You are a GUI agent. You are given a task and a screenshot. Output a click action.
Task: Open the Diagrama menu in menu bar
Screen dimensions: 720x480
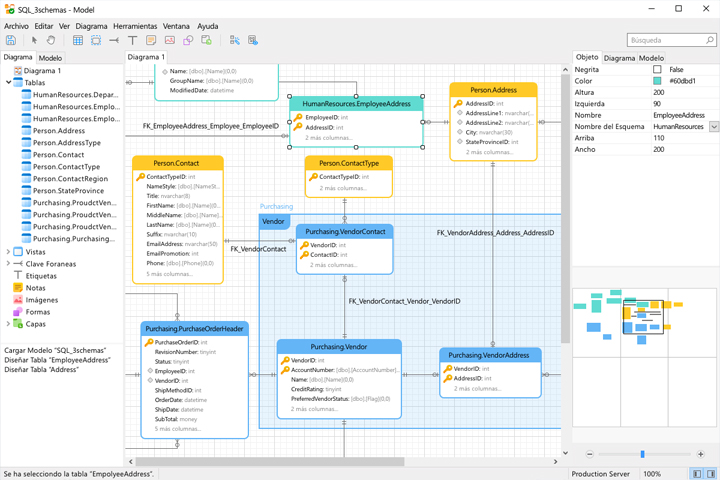coord(91,26)
